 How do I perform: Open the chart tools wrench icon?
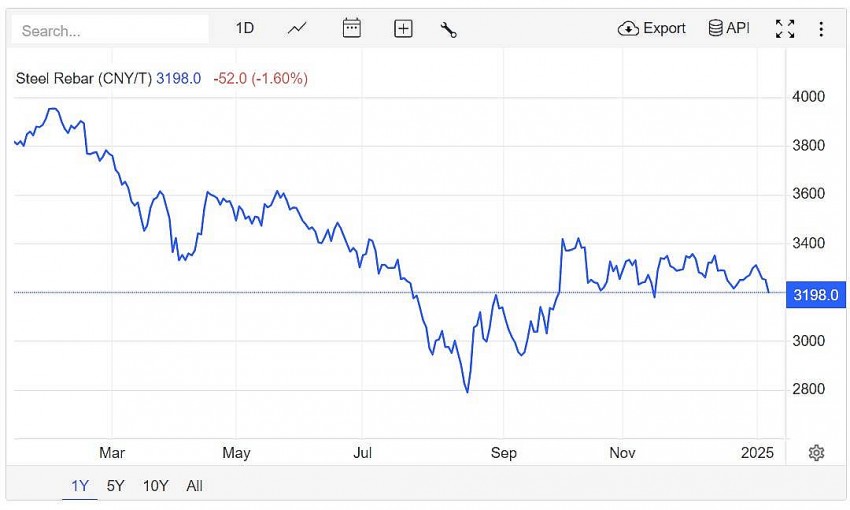coord(448,29)
